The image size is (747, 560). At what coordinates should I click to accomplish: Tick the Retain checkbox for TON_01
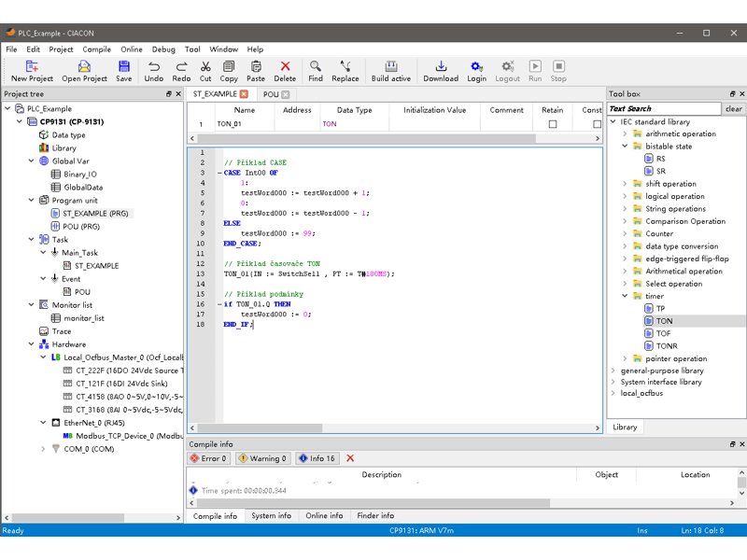(553, 124)
